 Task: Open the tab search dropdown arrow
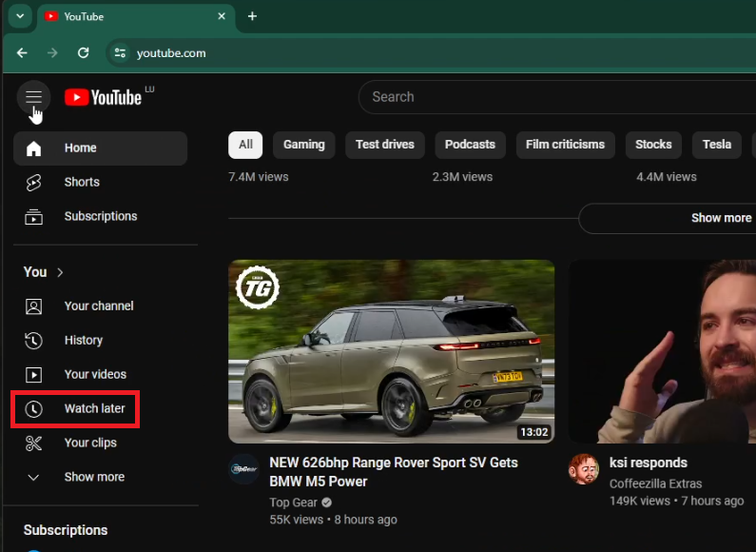[20, 16]
